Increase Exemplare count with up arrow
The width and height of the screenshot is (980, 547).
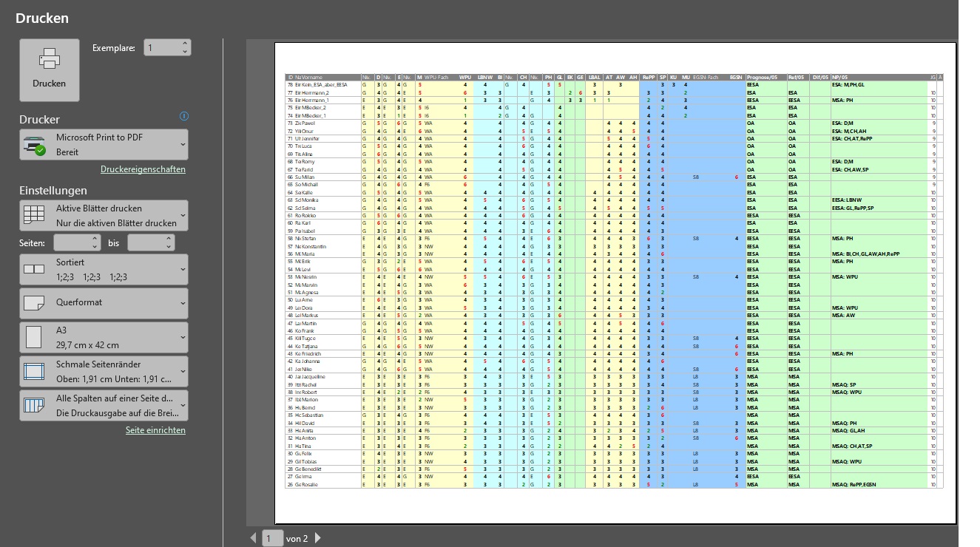click(x=185, y=44)
